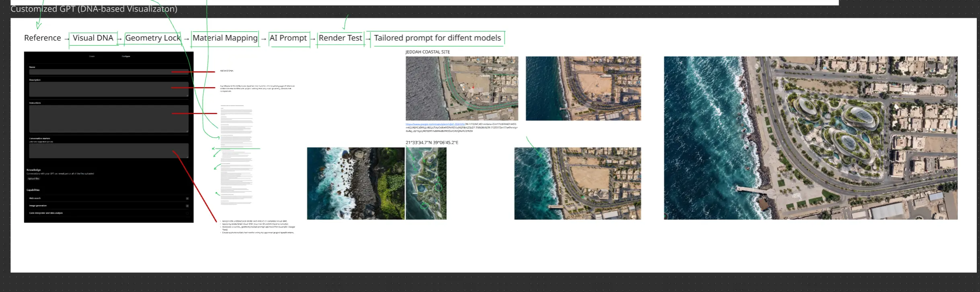980x292 pixels.
Task: Select the rocky coast wave reference photo
Action: click(x=355, y=183)
